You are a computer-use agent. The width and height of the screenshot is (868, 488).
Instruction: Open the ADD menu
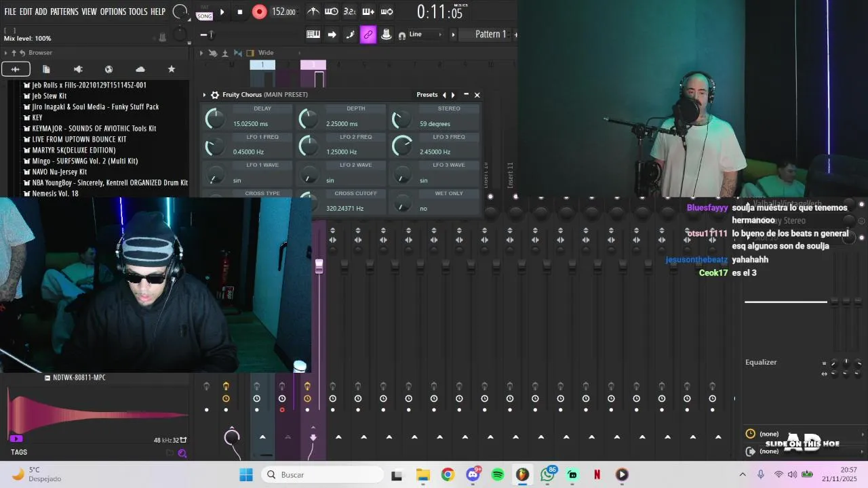[41, 12]
